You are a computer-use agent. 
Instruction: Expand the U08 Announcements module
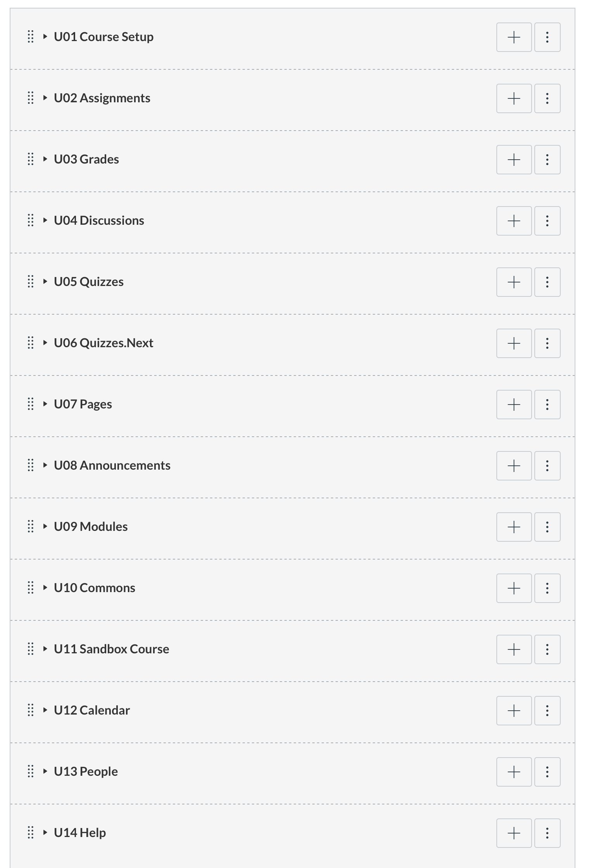click(x=45, y=465)
